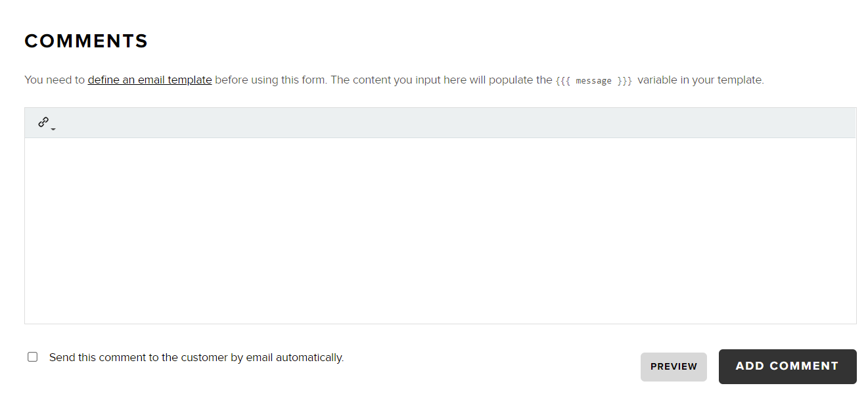Select the {{{ message }}} variable code

point(594,81)
